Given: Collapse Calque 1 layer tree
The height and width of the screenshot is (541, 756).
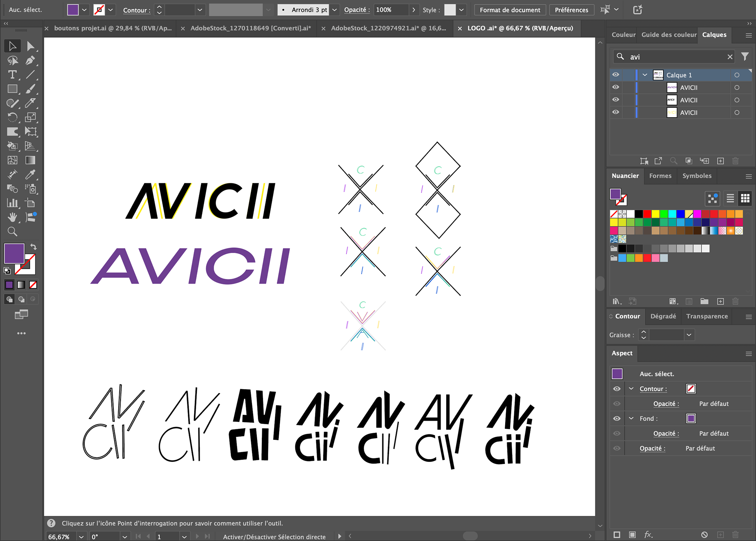Looking at the screenshot, I should (645, 75).
